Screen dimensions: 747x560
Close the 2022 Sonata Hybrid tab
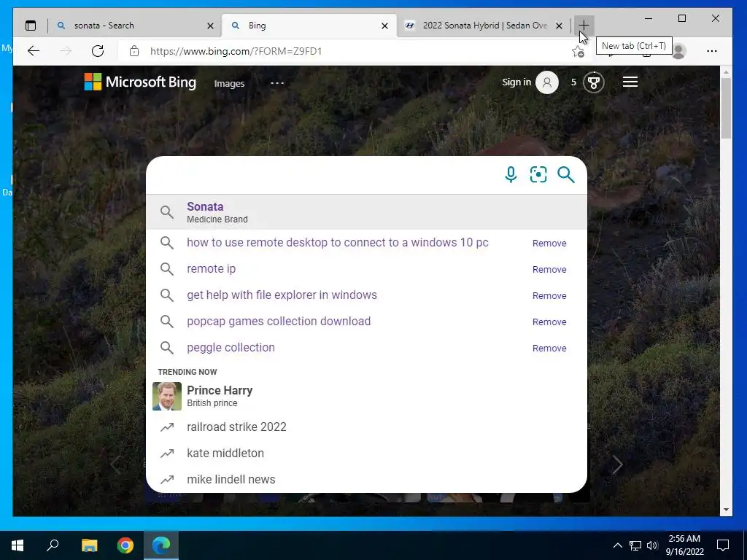click(560, 26)
